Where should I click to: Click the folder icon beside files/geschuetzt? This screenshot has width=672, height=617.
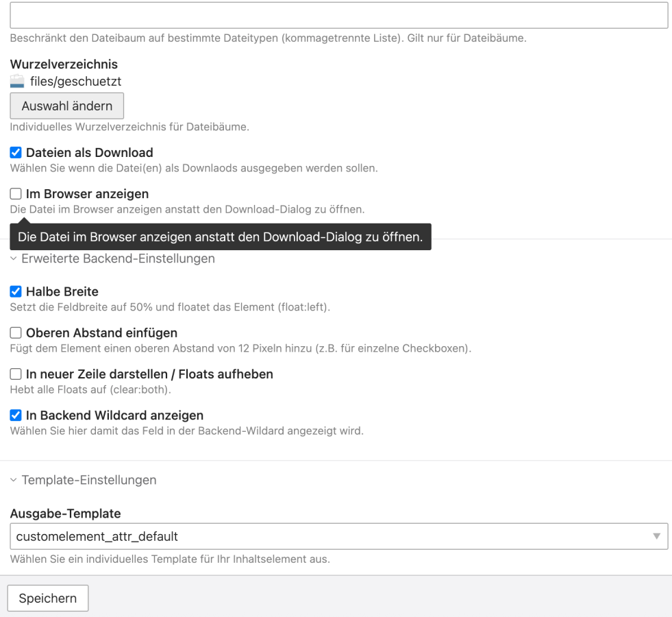pyautogui.click(x=17, y=82)
